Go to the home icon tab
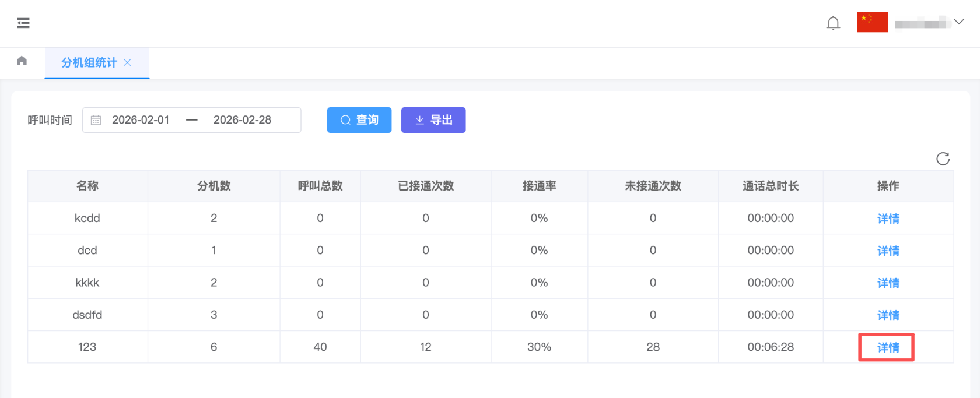Viewport: 980px width, 398px height. [x=22, y=61]
